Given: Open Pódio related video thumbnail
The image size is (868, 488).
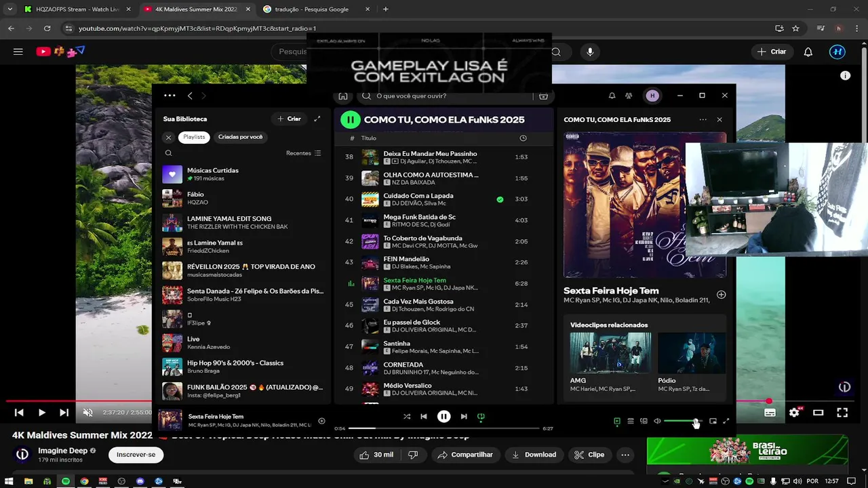Looking at the screenshot, I should (x=691, y=352).
